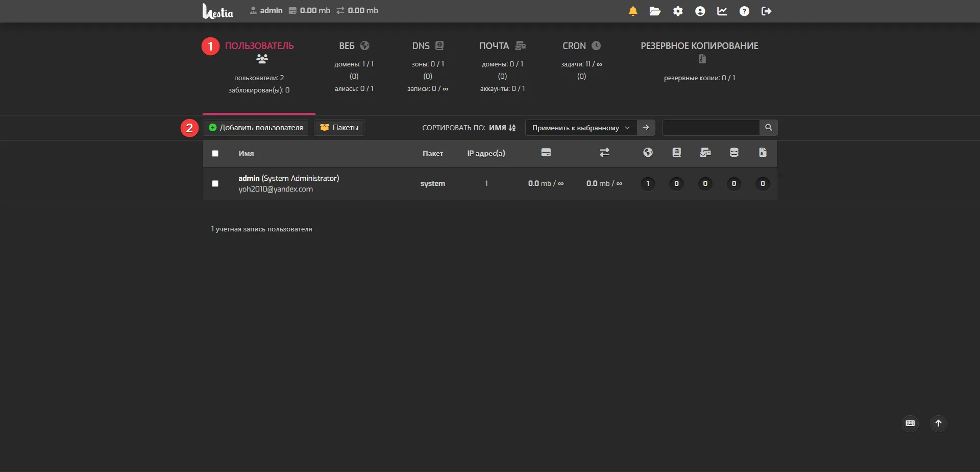This screenshot has height=472, width=980.
Task: Click the logout icon
Action: pos(766,11)
